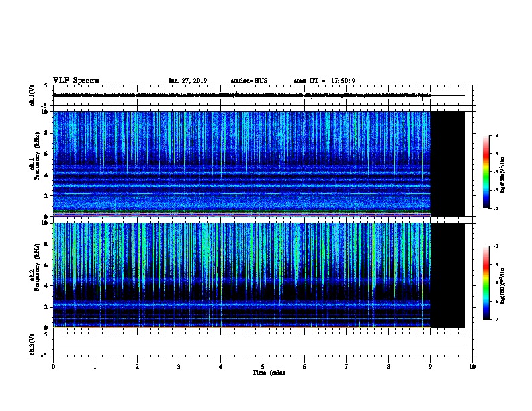Click the time axis tick label "4"
Viewport: 532px width, 411px height.
click(x=221, y=366)
